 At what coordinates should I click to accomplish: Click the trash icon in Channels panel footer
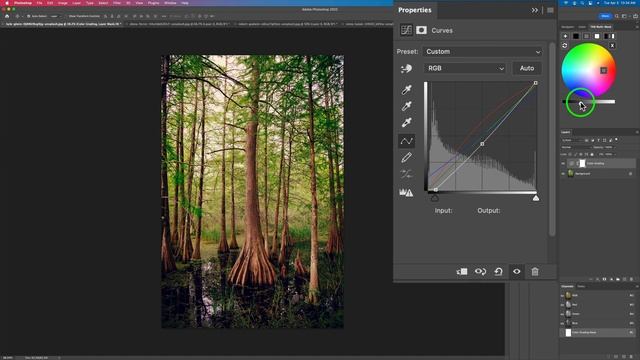631,356
